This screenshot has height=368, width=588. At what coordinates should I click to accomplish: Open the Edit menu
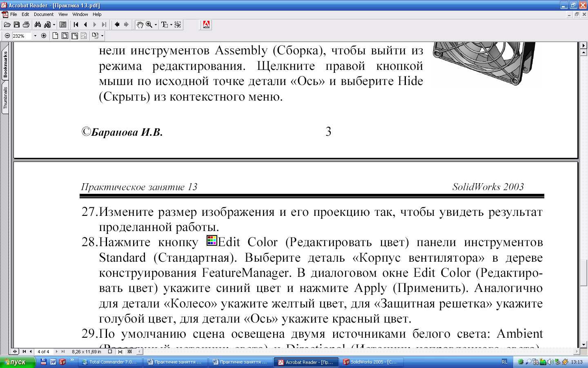pyautogui.click(x=25, y=14)
